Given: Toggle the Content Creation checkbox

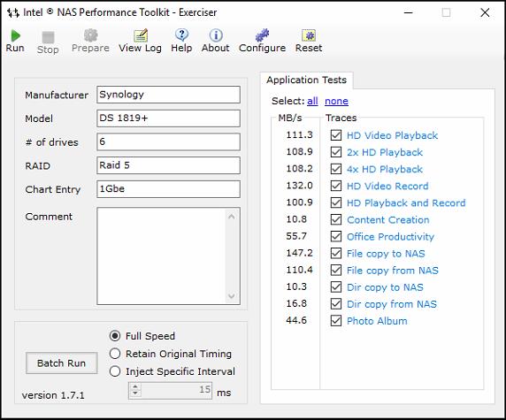Looking at the screenshot, I should click(x=336, y=219).
